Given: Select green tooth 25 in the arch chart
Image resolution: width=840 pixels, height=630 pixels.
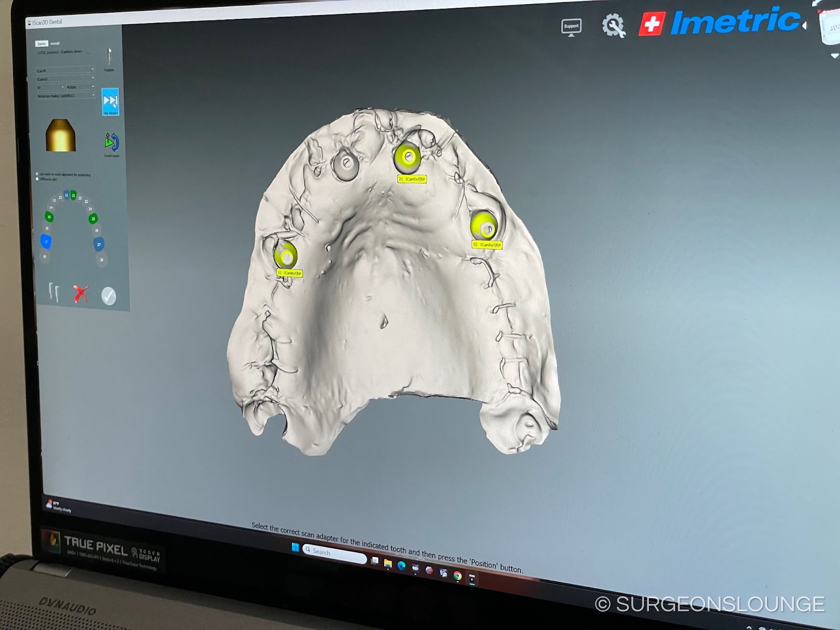Looking at the screenshot, I should coord(93,218).
